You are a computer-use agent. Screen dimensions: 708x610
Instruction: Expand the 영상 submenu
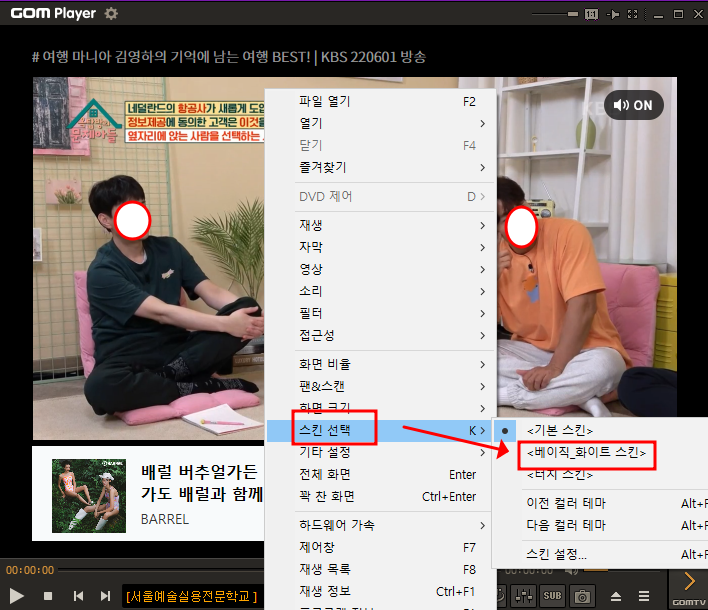pos(382,269)
